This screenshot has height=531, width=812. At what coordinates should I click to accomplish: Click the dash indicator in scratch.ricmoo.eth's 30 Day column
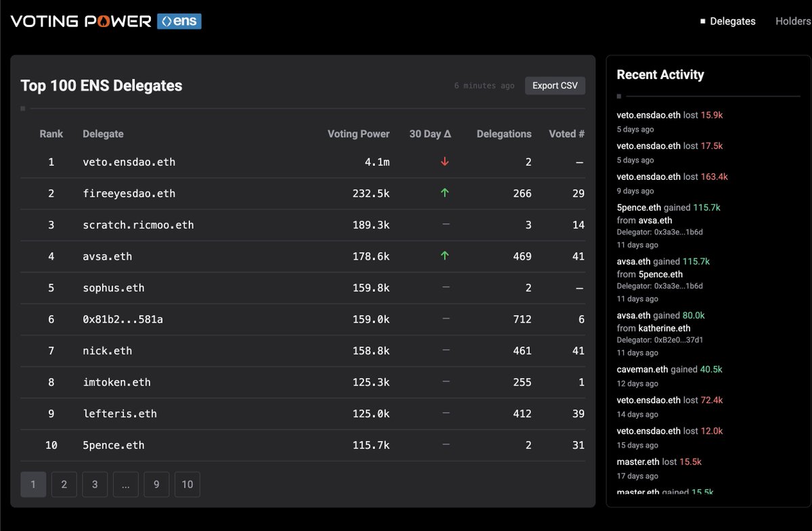click(445, 225)
